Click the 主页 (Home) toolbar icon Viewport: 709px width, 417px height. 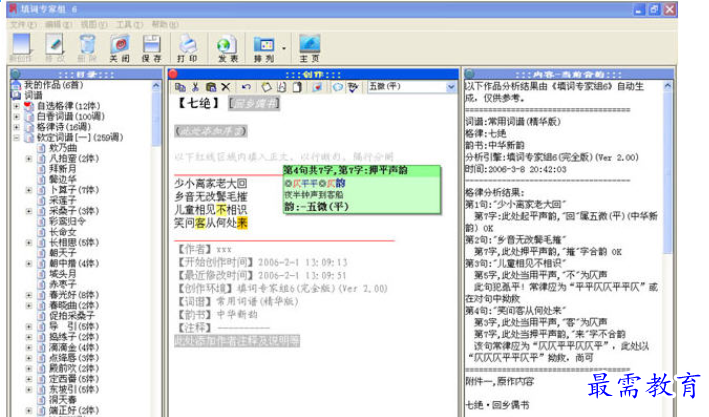pyautogui.click(x=309, y=47)
